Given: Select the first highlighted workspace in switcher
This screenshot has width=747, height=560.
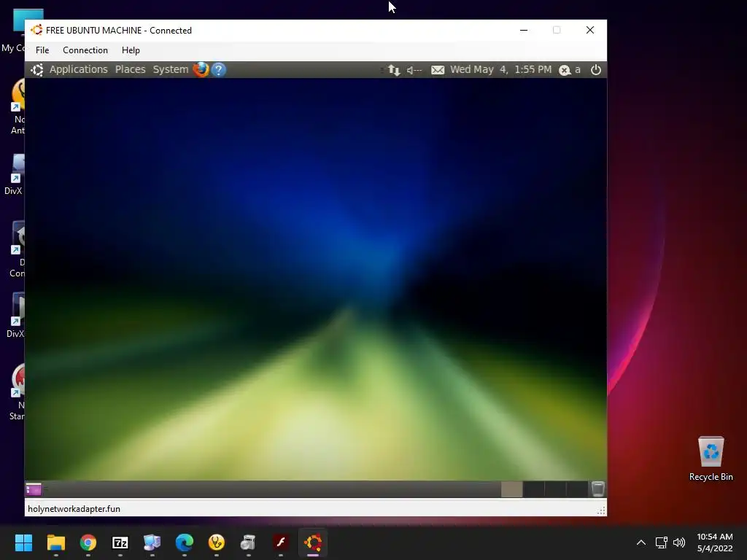Looking at the screenshot, I should pyautogui.click(x=511, y=489).
